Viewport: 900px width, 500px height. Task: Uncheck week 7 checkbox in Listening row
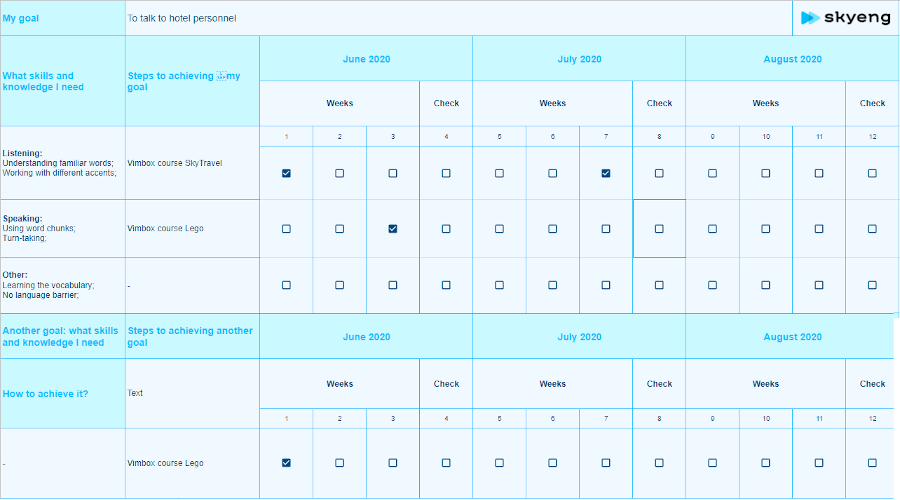click(x=606, y=173)
